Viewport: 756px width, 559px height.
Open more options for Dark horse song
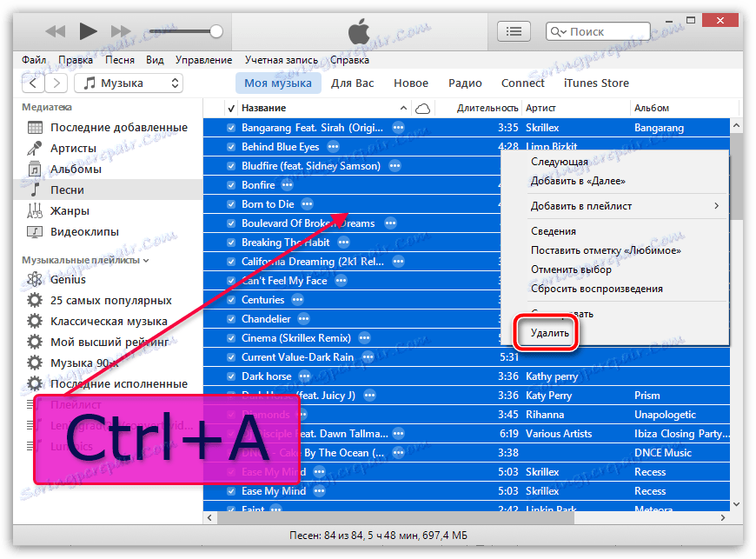(x=305, y=376)
